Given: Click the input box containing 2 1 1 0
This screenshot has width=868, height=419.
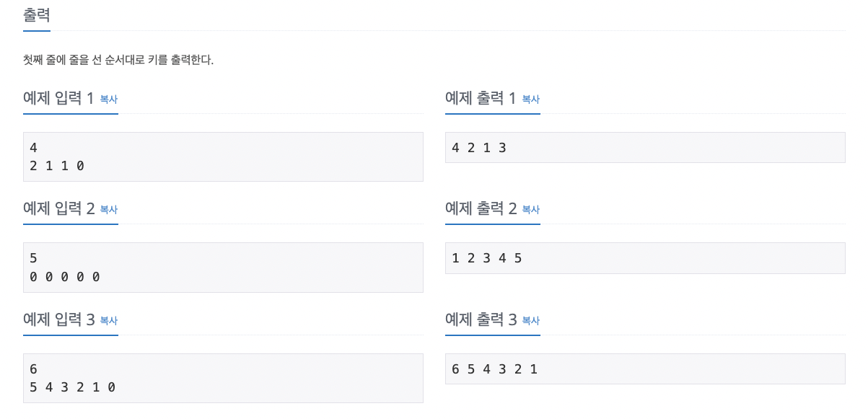Looking at the screenshot, I should 223,156.
